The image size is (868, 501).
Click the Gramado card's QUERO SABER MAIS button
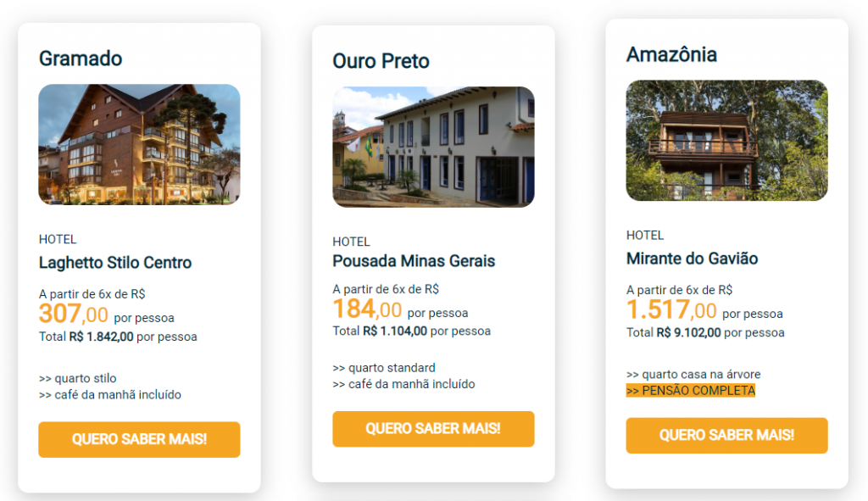click(139, 439)
